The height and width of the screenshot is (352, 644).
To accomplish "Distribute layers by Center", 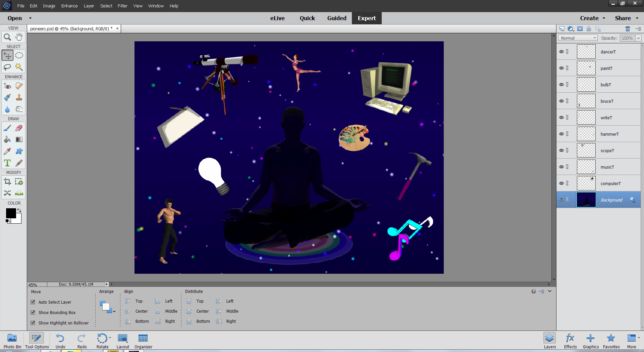I will [x=198, y=311].
